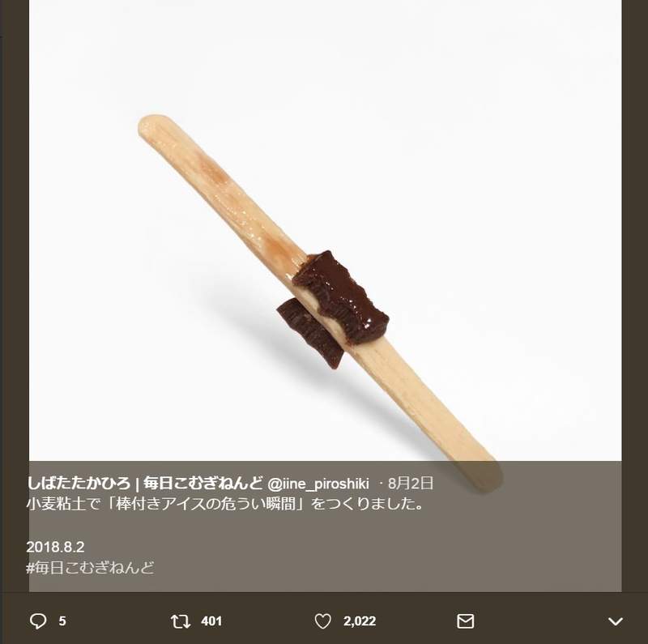Click the 2018.8.2 date line in caption
This screenshot has height=644, width=648.
(x=55, y=547)
